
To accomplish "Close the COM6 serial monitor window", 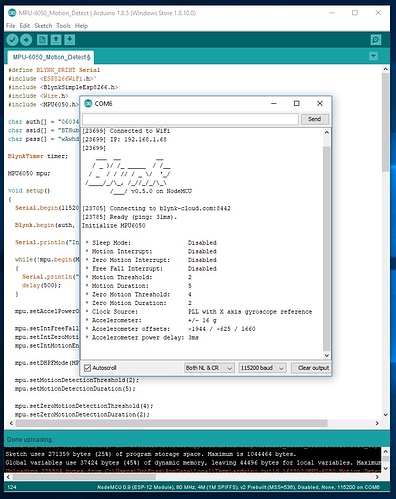I will (x=320, y=104).
